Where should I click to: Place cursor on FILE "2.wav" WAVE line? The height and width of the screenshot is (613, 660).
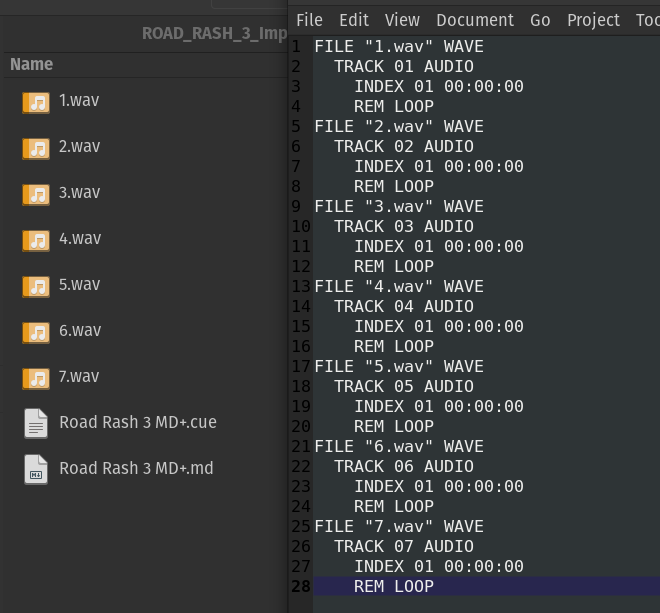[399, 126]
